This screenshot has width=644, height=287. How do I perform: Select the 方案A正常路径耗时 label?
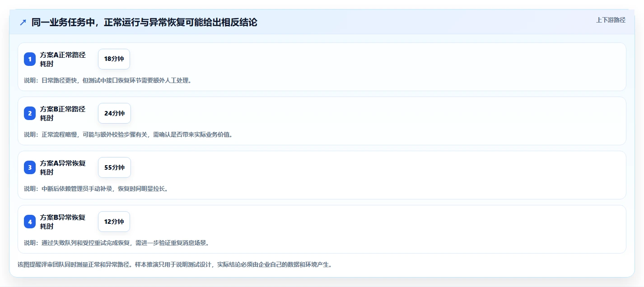[x=63, y=59]
